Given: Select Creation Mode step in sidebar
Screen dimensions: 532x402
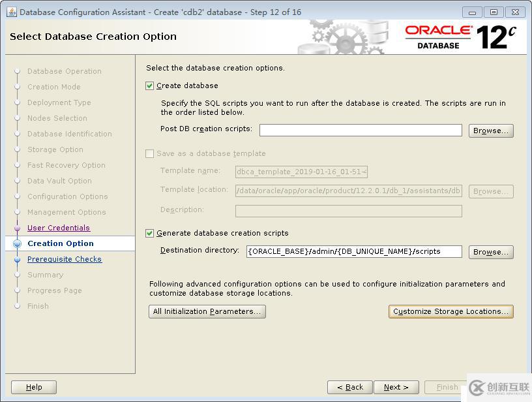Looking at the screenshot, I should 54,87.
